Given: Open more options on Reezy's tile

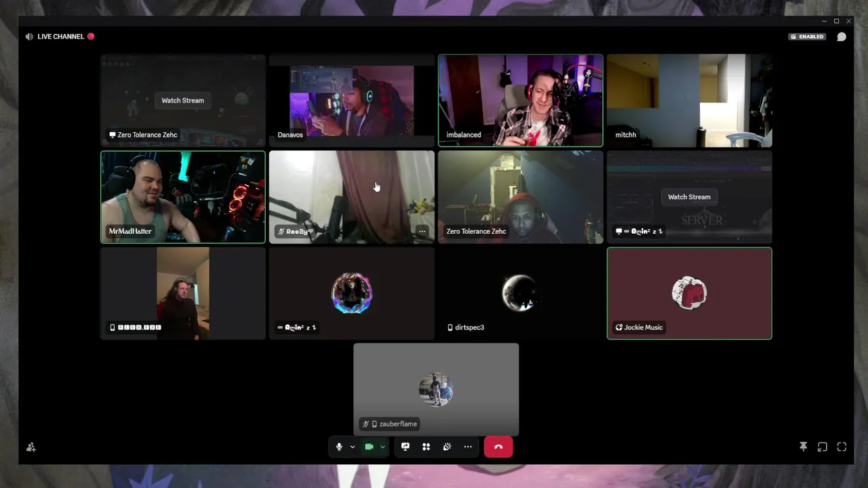Looking at the screenshot, I should pyautogui.click(x=422, y=231).
